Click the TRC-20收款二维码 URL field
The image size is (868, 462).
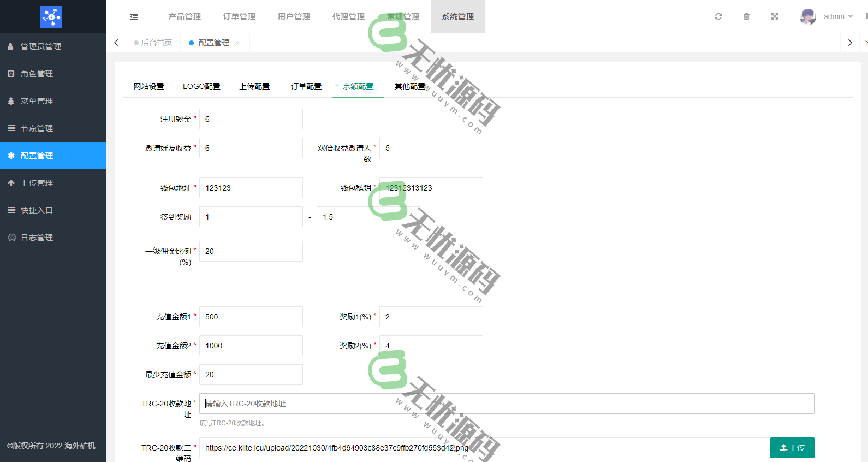485,448
